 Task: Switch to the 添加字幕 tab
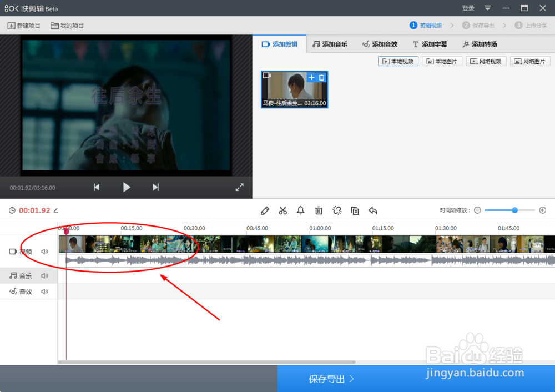[x=430, y=44]
